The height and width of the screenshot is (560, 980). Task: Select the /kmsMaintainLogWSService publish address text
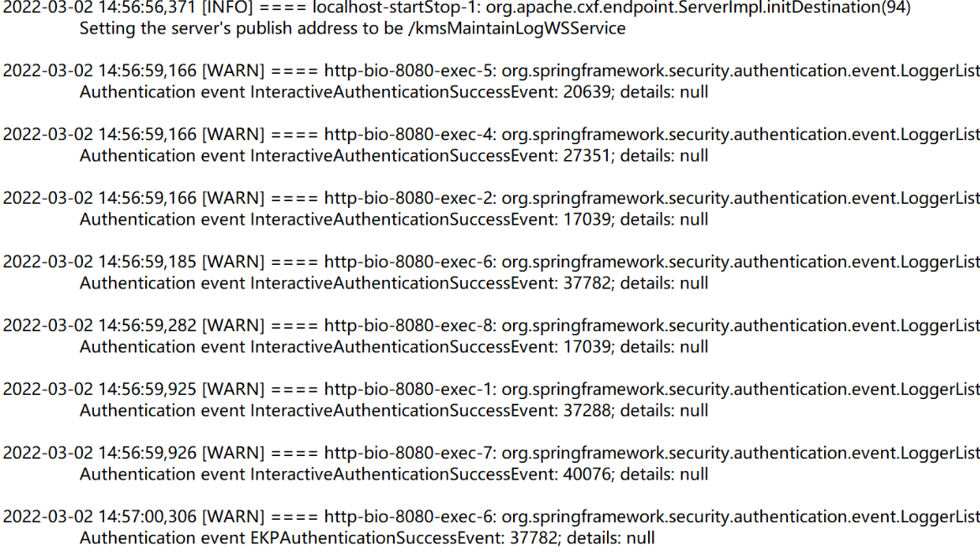(516, 29)
